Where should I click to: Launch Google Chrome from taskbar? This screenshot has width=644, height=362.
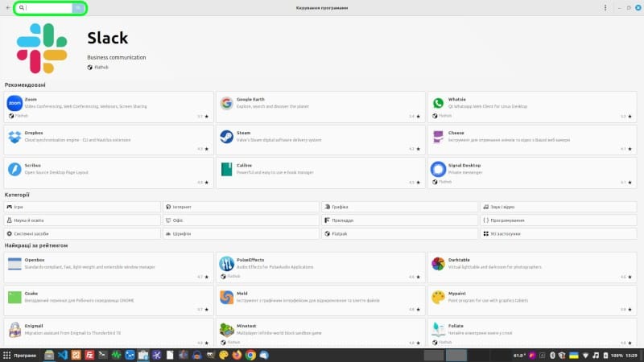point(250,355)
